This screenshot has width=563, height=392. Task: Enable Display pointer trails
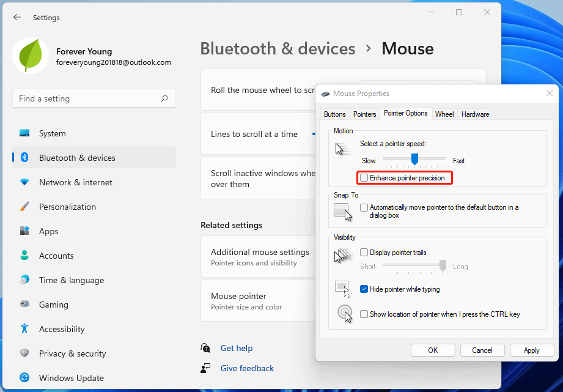click(364, 253)
